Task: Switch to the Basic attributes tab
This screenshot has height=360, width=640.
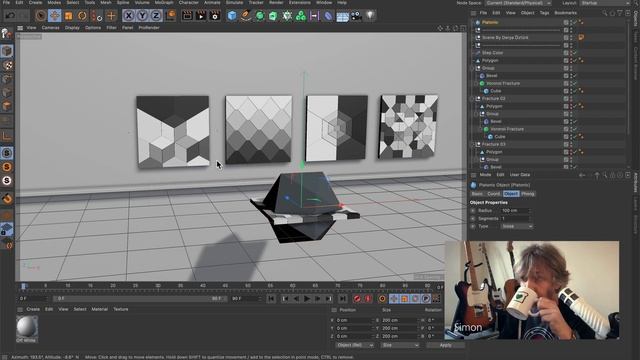Action: click(477, 194)
